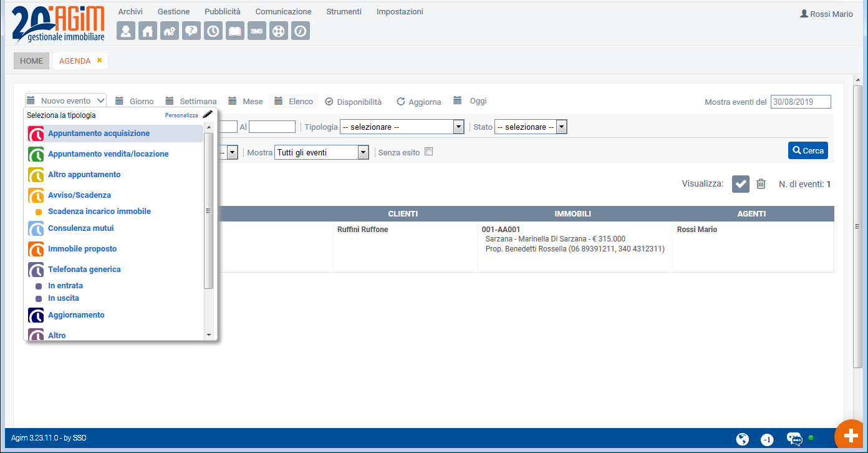The width and height of the screenshot is (868, 453).
Task: Select In entrata call type
Action: [65, 286]
